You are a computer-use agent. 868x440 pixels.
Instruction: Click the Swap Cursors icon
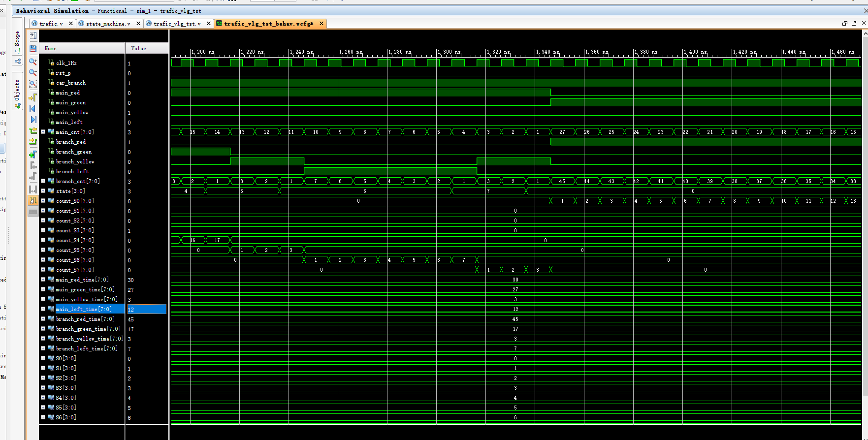click(x=33, y=189)
